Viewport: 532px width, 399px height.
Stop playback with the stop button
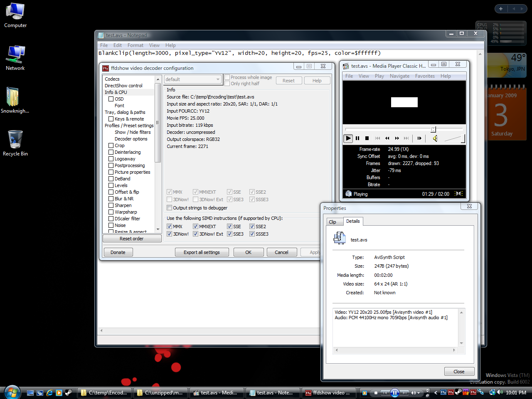click(367, 138)
